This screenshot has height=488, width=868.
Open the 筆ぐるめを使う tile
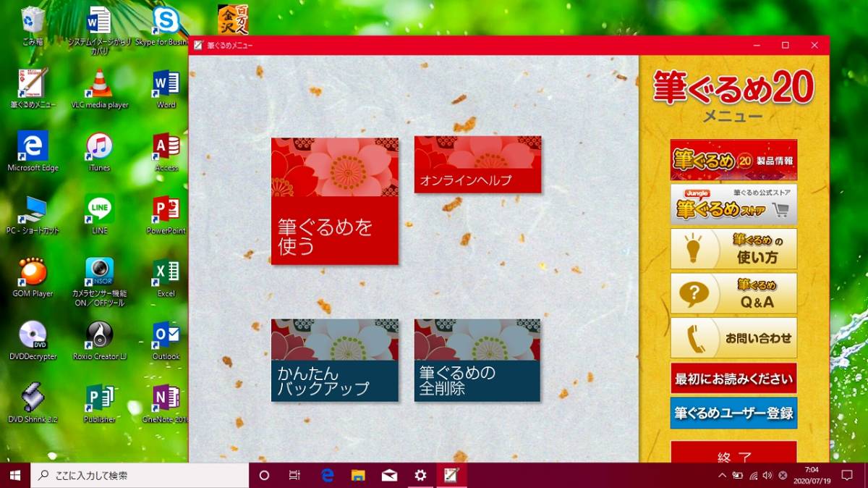(334, 201)
